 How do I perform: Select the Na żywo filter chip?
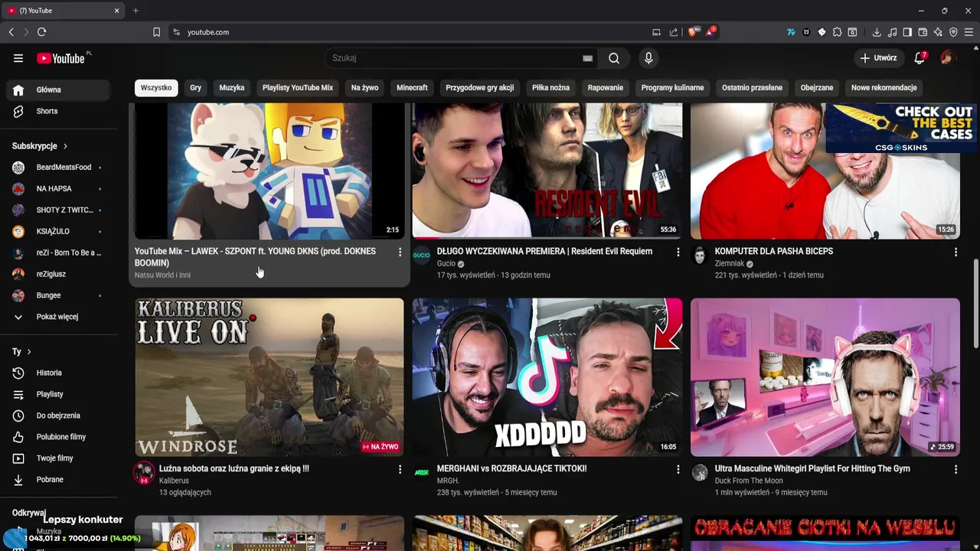point(364,88)
